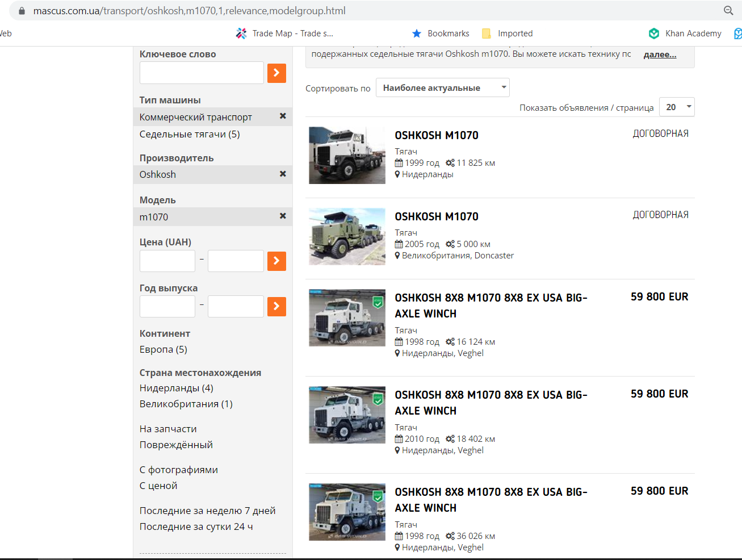This screenshot has height=560, width=742.
Task: Click thumbnail of the 36 026 км truck
Action: 347,512
